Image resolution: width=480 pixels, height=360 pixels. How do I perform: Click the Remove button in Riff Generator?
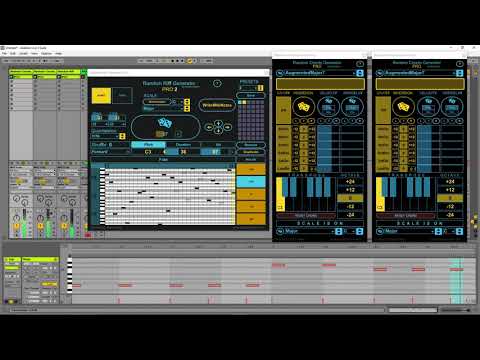(251, 145)
